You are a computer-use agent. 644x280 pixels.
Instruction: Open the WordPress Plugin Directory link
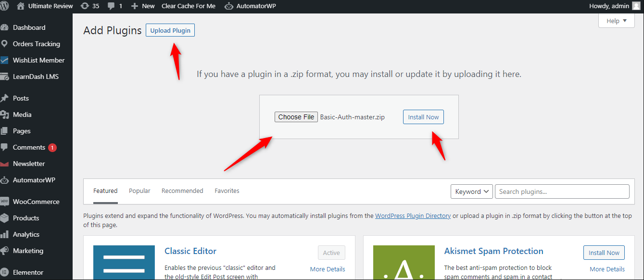click(x=413, y=216)
